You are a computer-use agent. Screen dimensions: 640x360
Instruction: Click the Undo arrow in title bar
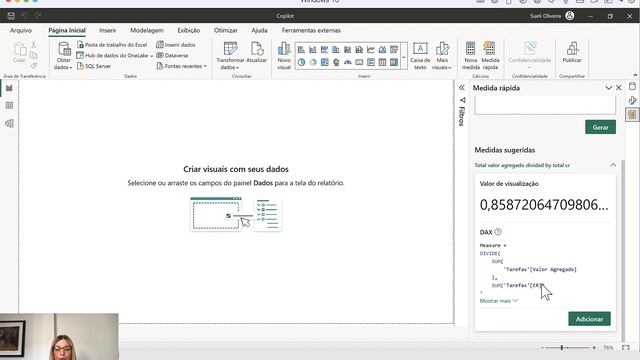(24, 16)
